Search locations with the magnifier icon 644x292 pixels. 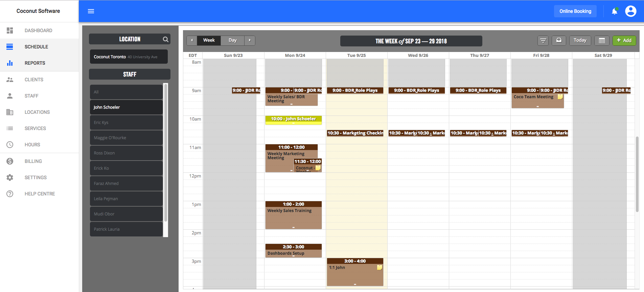coord(165,39)
